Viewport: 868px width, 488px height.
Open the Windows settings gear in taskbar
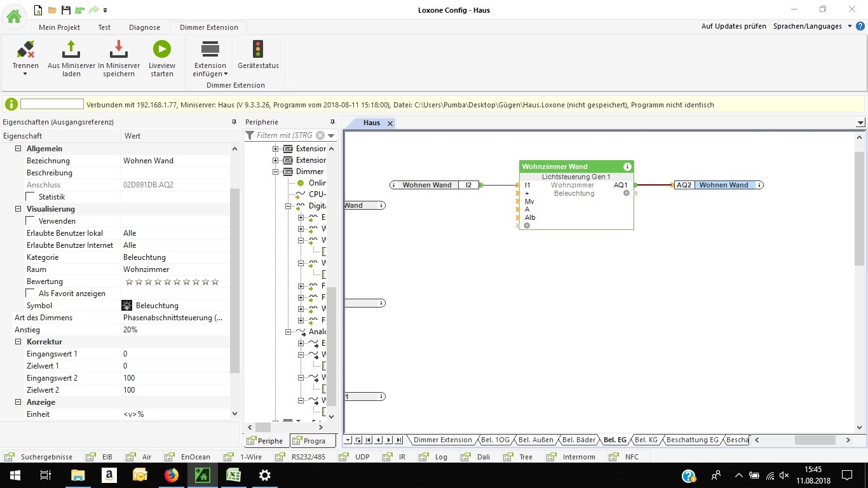pyautogui.click(x=265, y=475)
